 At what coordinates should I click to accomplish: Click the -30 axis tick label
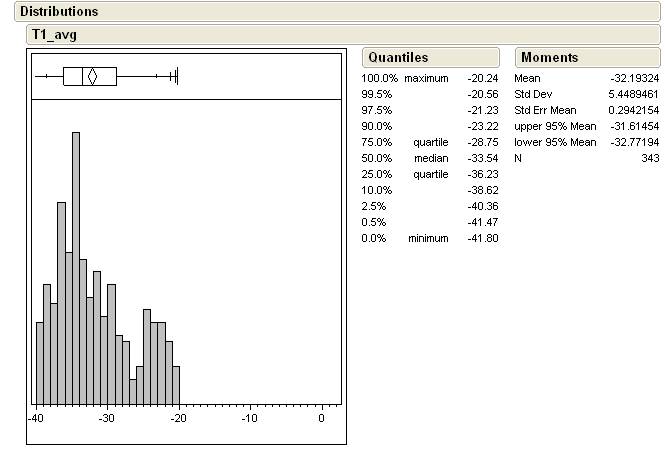click(x=107, y=418)
